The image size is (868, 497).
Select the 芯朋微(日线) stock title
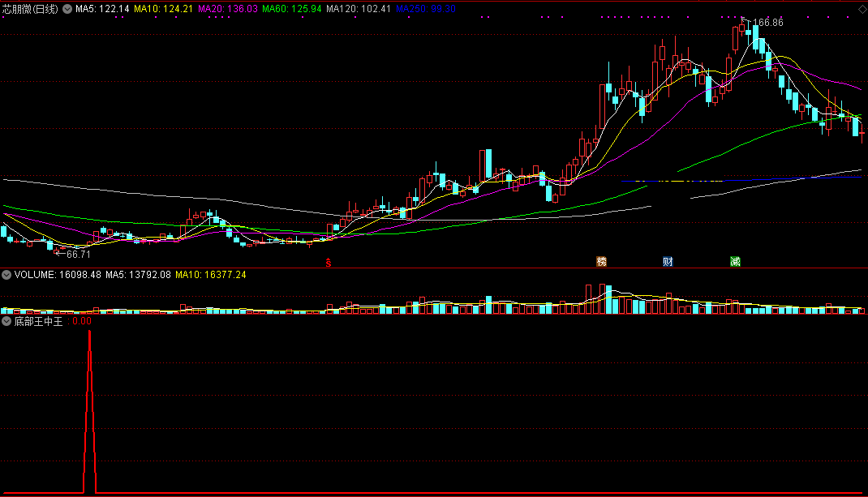pyautogui.click(x=30, y=9)
